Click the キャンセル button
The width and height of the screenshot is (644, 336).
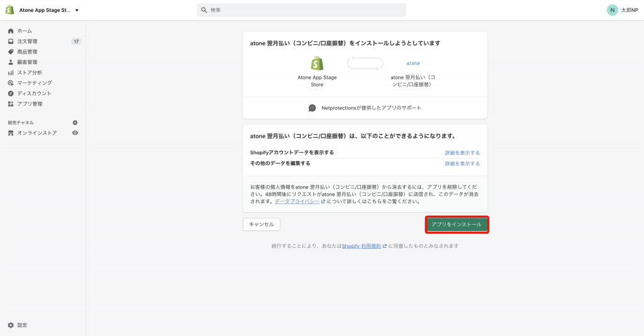click(262, 224)
